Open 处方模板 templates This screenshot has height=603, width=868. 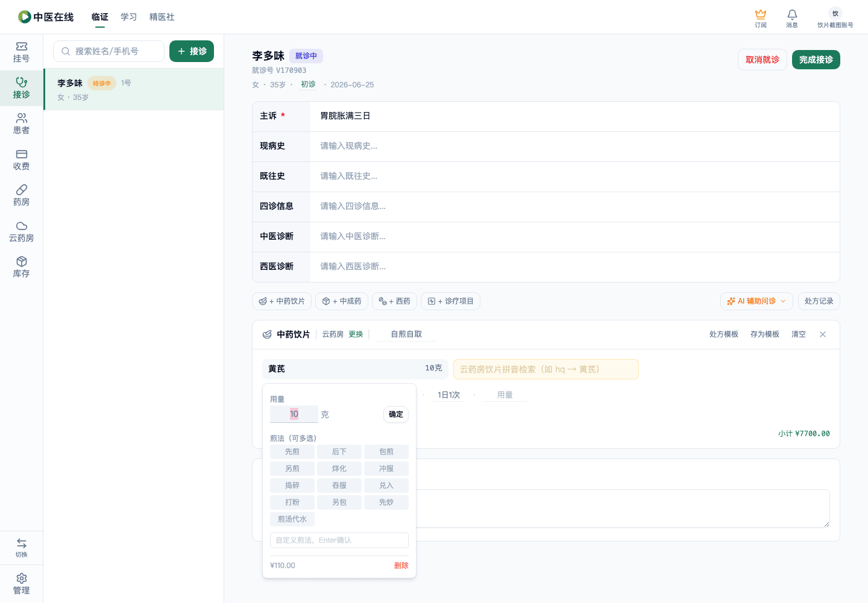[724, 334]
